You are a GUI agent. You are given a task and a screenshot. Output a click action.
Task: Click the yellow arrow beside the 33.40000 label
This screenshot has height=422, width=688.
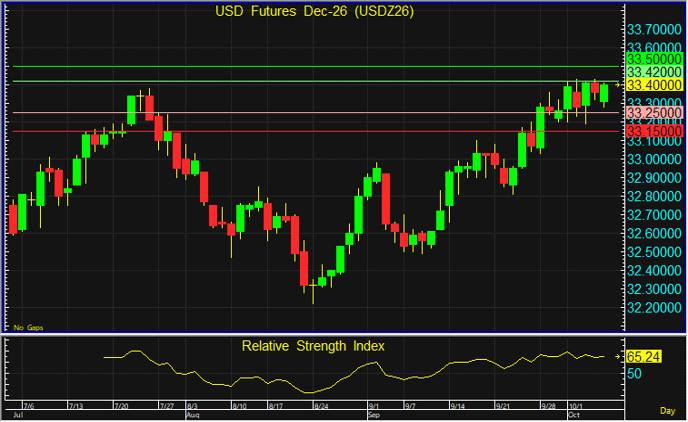[x=618, y=85]
